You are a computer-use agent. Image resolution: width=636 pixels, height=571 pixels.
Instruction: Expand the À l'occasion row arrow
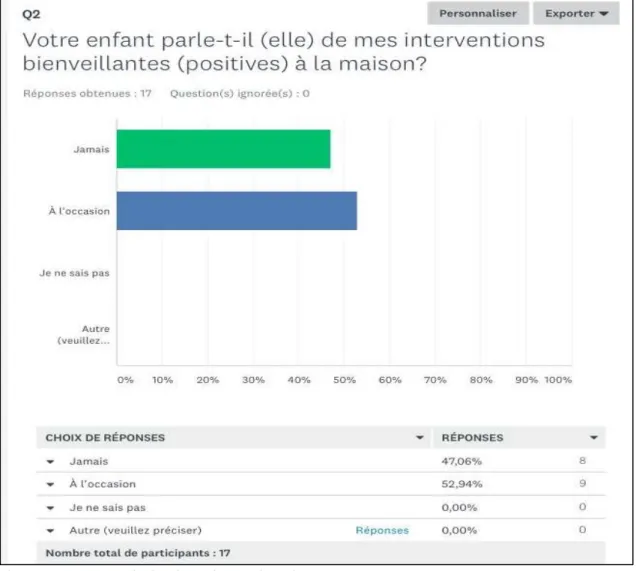click(x=50, y=484)
